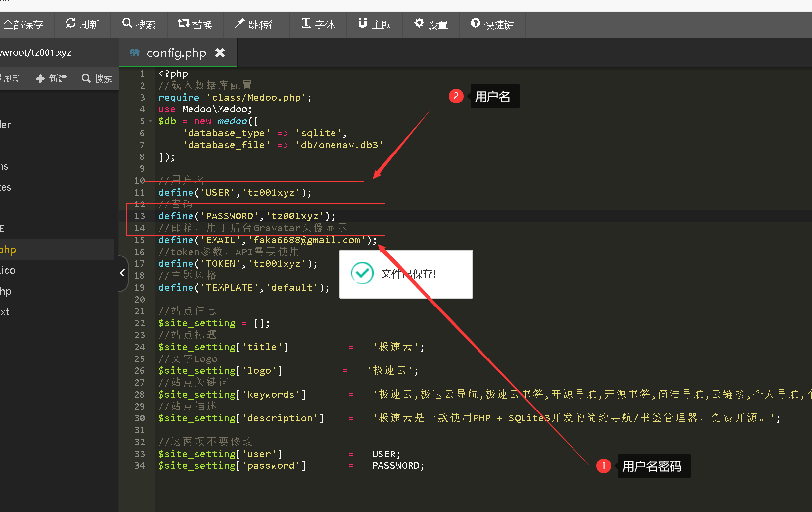Place cursor on the PASSWORD define line
Viewport: 812px width, 512px height.
click(246, 216)
